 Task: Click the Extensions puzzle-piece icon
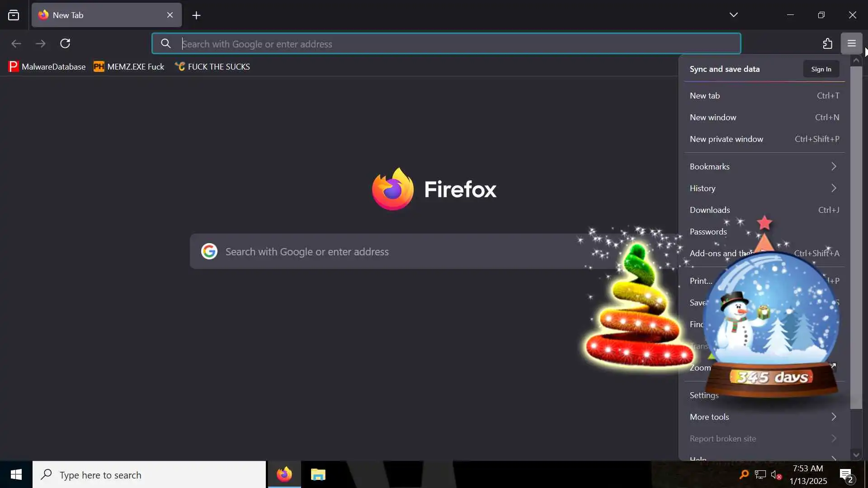point(827,43)
